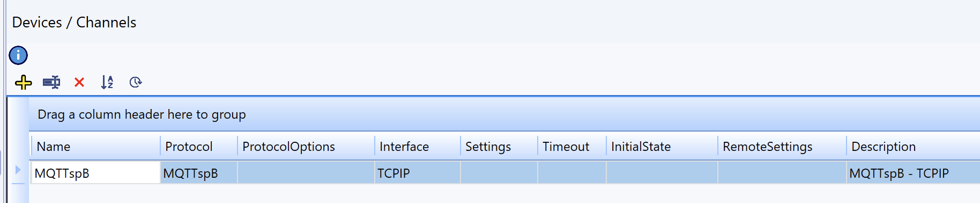Click the RemoteSettings column header

click(782, 146)
